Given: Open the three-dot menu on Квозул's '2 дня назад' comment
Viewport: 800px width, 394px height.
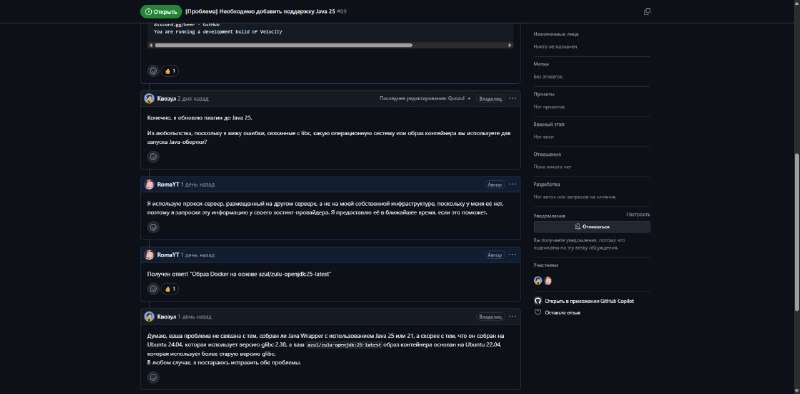Looking at the screenshot, I should pyautogui.click(x=512, y=98).
